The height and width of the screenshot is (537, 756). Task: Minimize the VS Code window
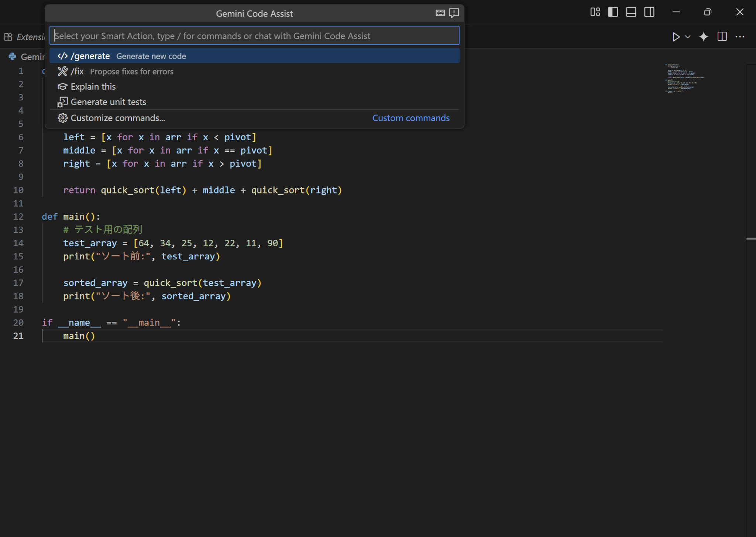[676, 12]
